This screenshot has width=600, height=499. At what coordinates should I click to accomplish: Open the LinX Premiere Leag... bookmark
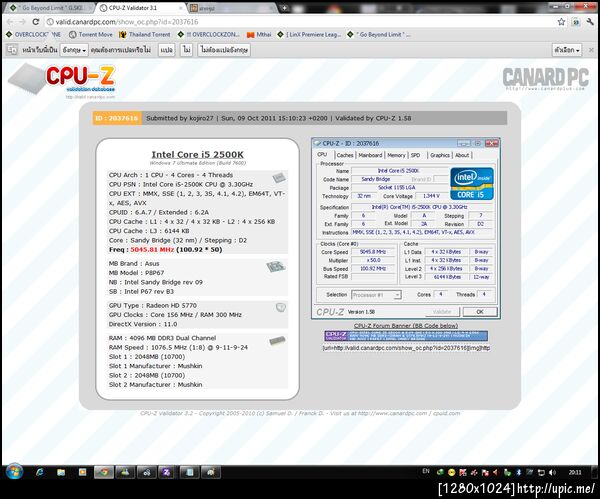(x=309, y=34)
